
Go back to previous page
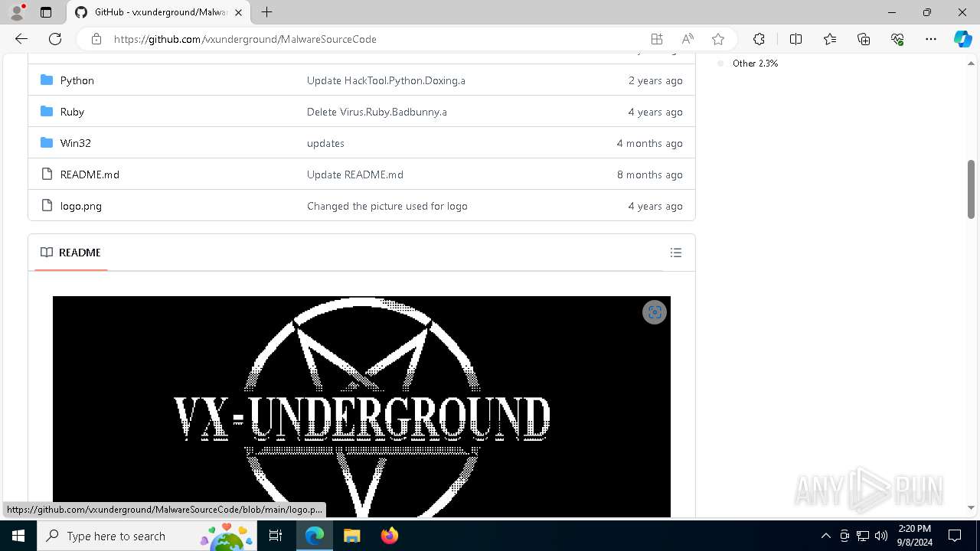(21, 39)
